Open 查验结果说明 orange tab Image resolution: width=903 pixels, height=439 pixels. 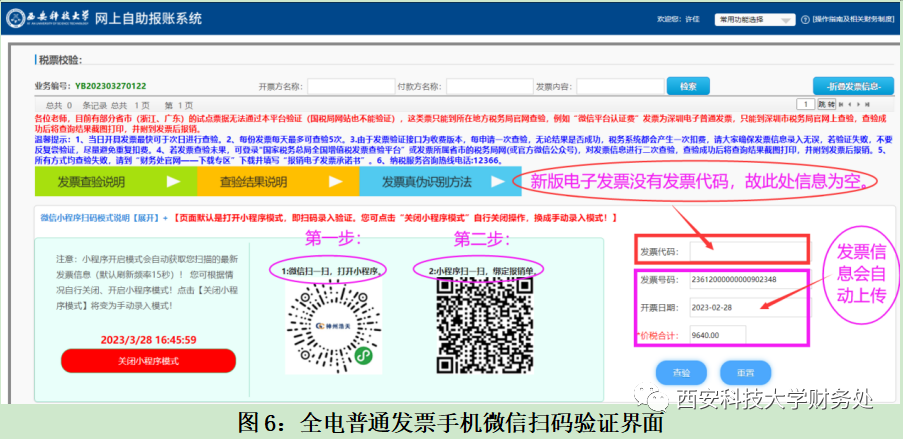click(278, 182)
